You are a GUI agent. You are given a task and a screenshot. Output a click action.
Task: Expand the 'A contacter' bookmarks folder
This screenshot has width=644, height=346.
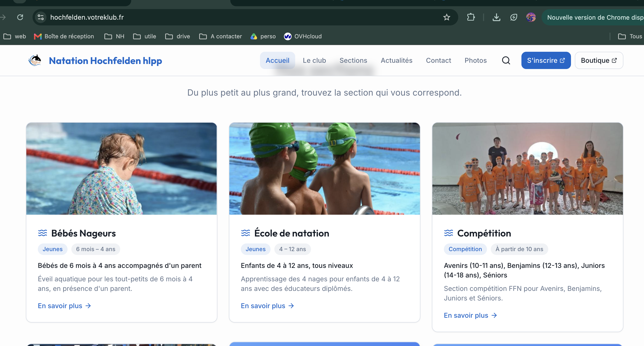click(220, 36)
